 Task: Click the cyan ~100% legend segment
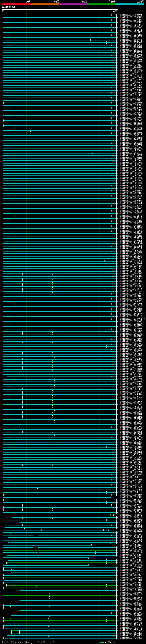click(x=129, y=4)
